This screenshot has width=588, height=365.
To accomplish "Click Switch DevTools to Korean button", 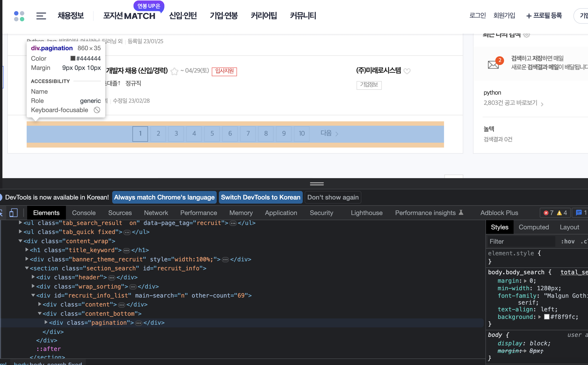I will coord(261,197).
